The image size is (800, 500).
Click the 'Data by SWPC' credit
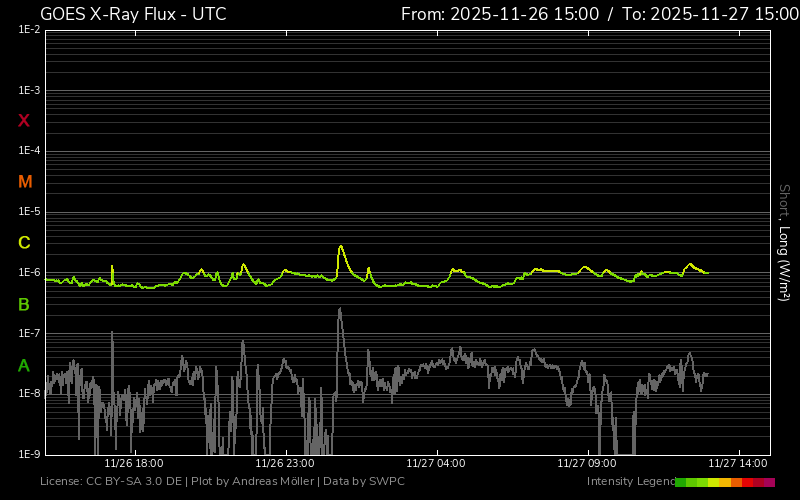point(364,481)
